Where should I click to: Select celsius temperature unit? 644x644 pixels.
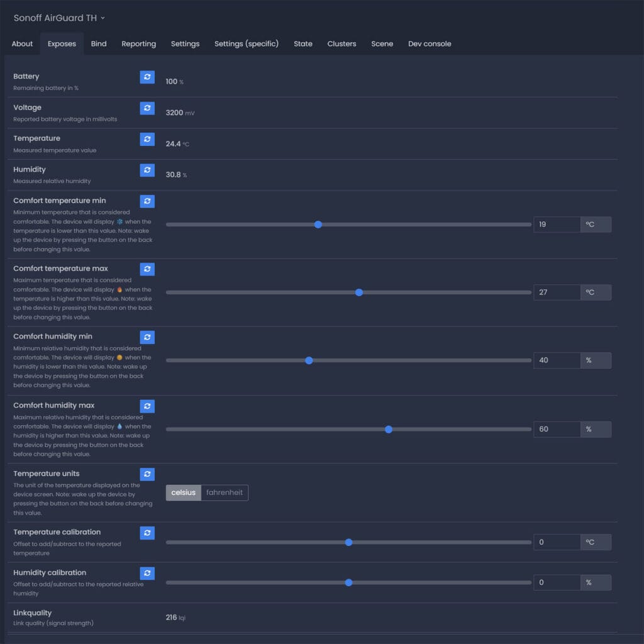click(184, 492)
